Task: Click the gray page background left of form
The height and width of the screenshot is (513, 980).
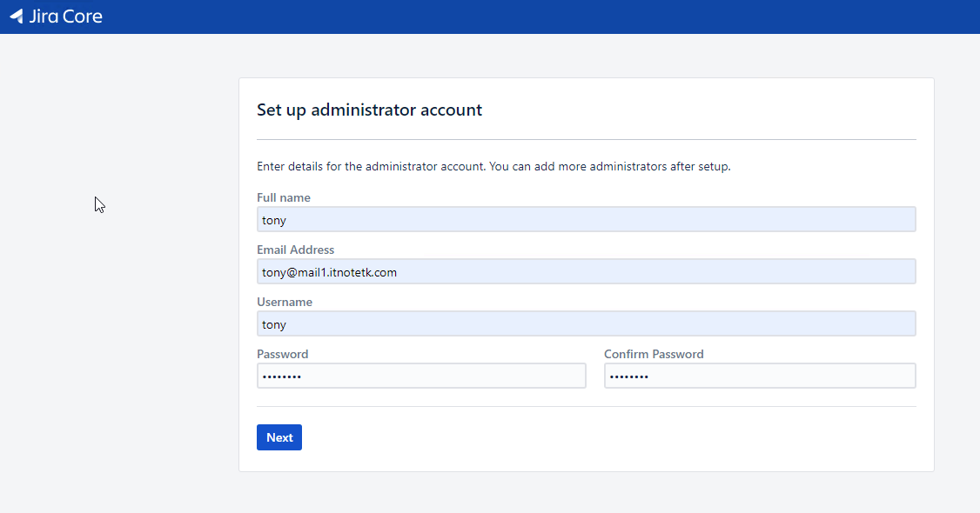Action: point(122,304)
